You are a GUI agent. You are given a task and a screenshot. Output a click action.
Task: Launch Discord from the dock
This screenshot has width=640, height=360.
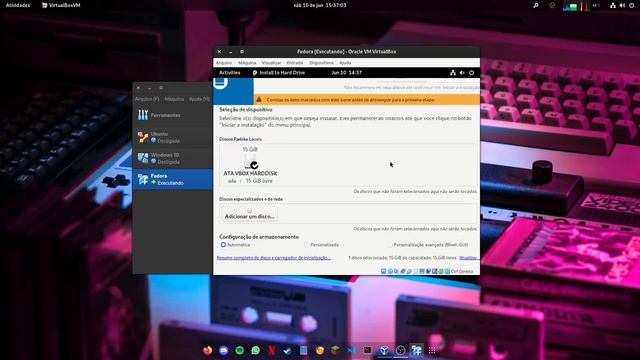(224, 350)
